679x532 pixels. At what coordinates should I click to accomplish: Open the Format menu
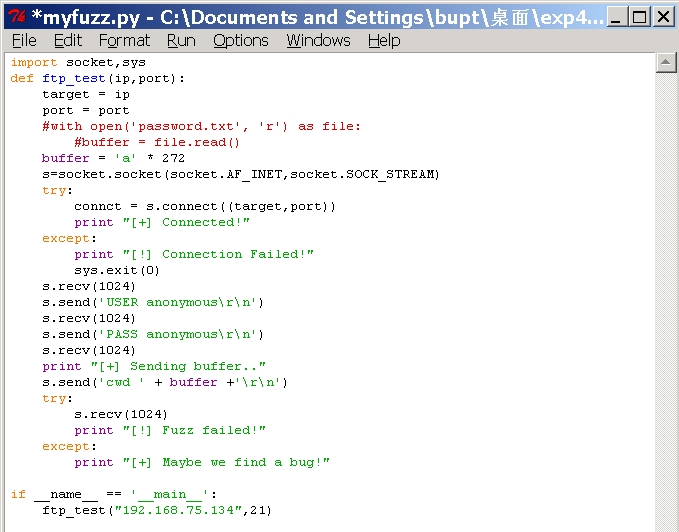tap(124, 40)
